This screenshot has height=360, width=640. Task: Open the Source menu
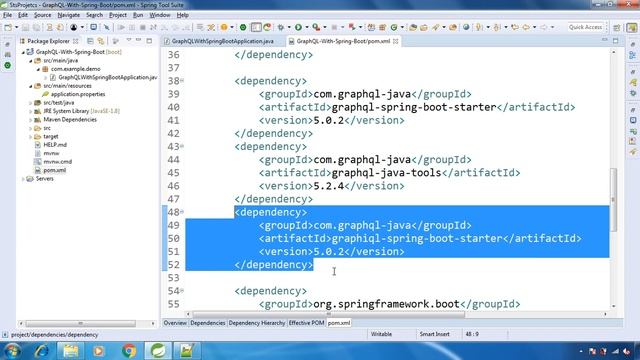tap(42, 15)
